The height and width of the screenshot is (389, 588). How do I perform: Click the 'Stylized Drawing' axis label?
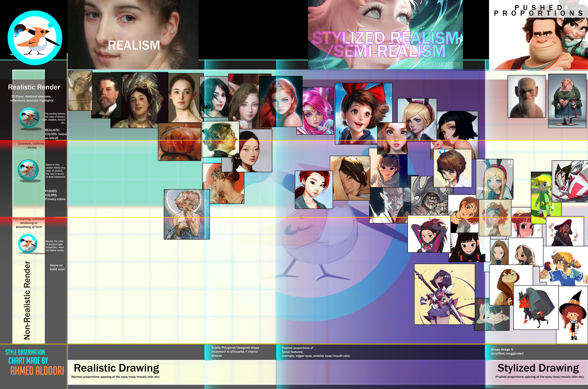point(538,368)
